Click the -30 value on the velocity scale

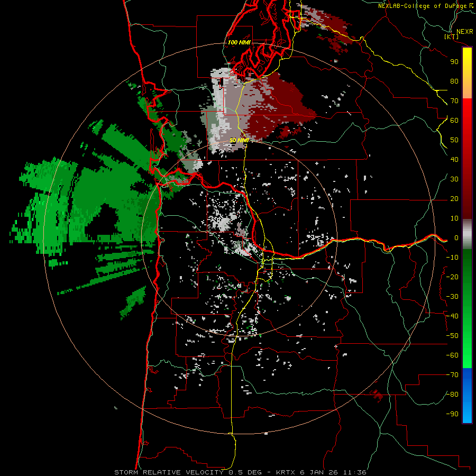[452, 297]
